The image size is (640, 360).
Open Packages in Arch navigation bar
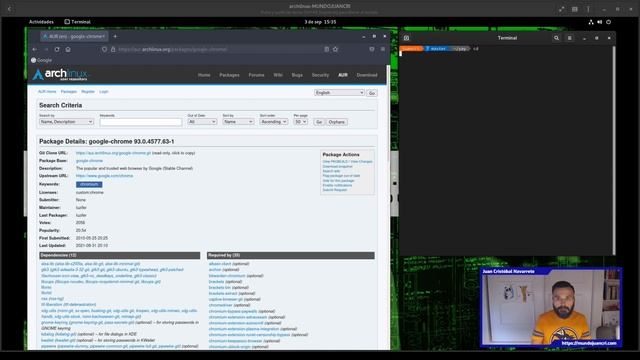pyautogui.click(x=229, y=75)
